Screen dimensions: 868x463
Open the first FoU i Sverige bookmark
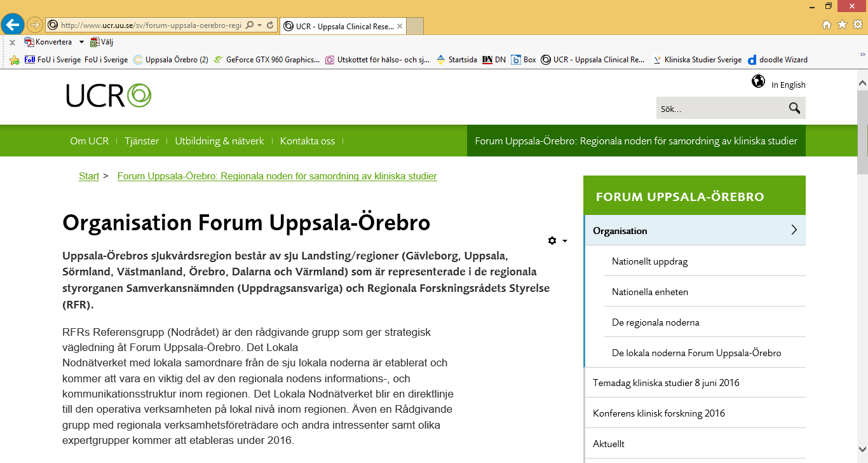tap(52, 60)
